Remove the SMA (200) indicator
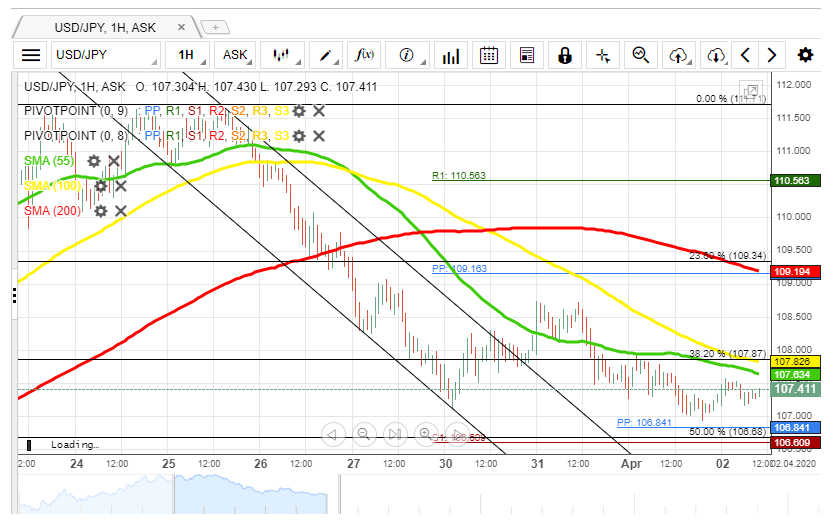The width and height of the screenshot is (834, 522). pyautogui.click(x=120, y=211)
